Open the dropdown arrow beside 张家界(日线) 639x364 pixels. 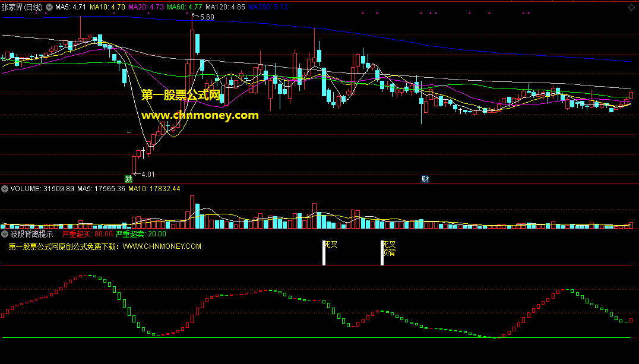(x=49, y=7)
